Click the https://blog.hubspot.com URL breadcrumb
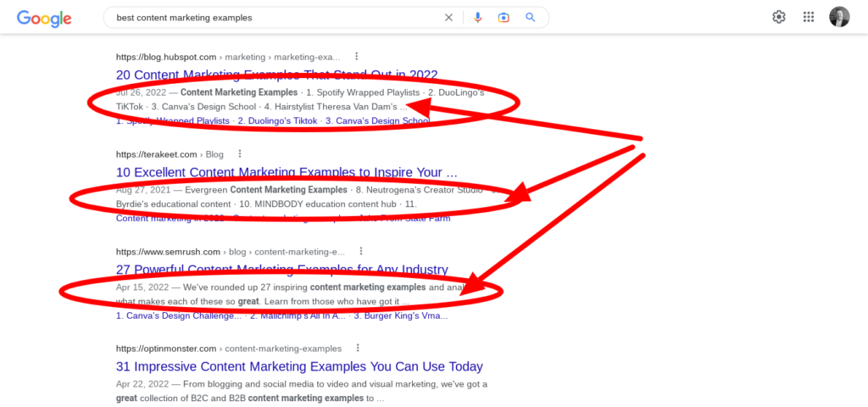Viewport: 868px width, 407px height. pos(166,57)
